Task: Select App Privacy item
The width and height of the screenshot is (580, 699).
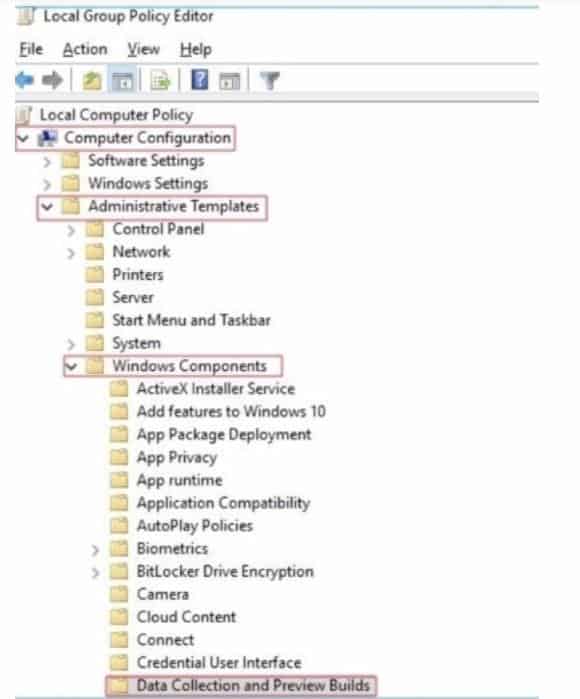Action: click(177, 457)
